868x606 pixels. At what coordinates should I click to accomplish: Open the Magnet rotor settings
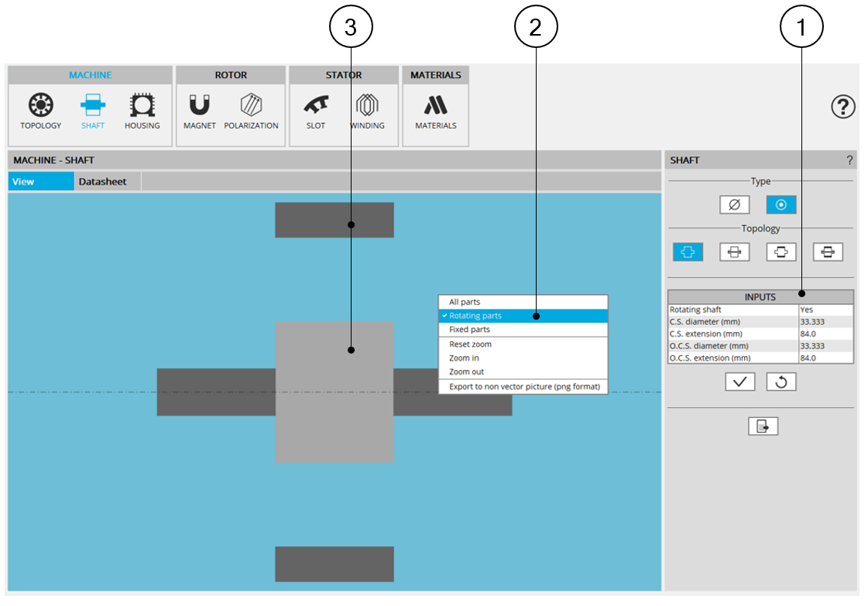point(199,106)
